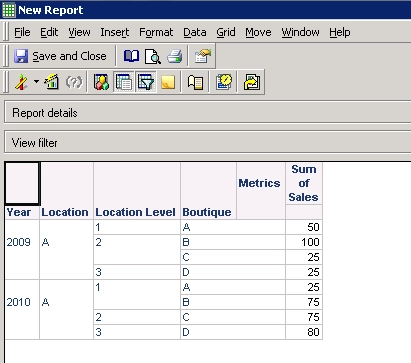Open the folder properties icon in the toolbar
The image size is (411, 363).
point(203,56)
